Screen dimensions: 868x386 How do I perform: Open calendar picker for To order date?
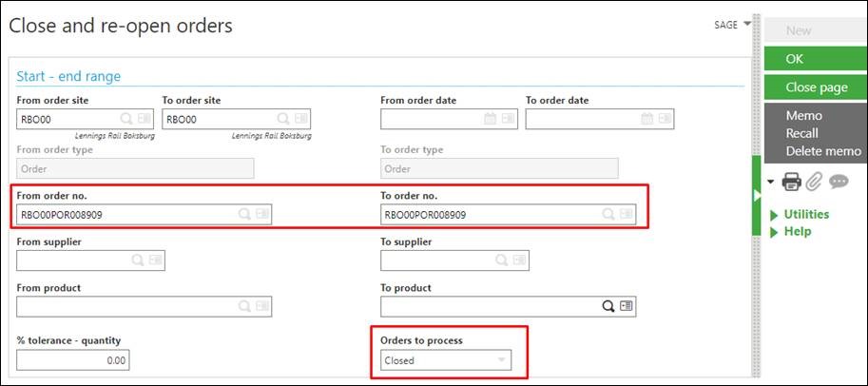pos(646,119)
